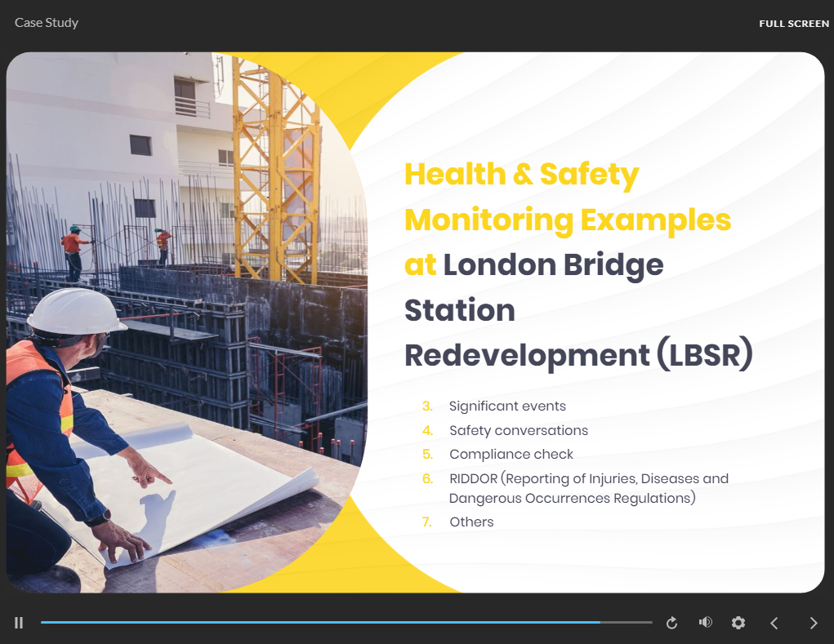Advance to the next slide arrow
The height and width of the screenshot is (644, 834).
(x=813, y=623)
